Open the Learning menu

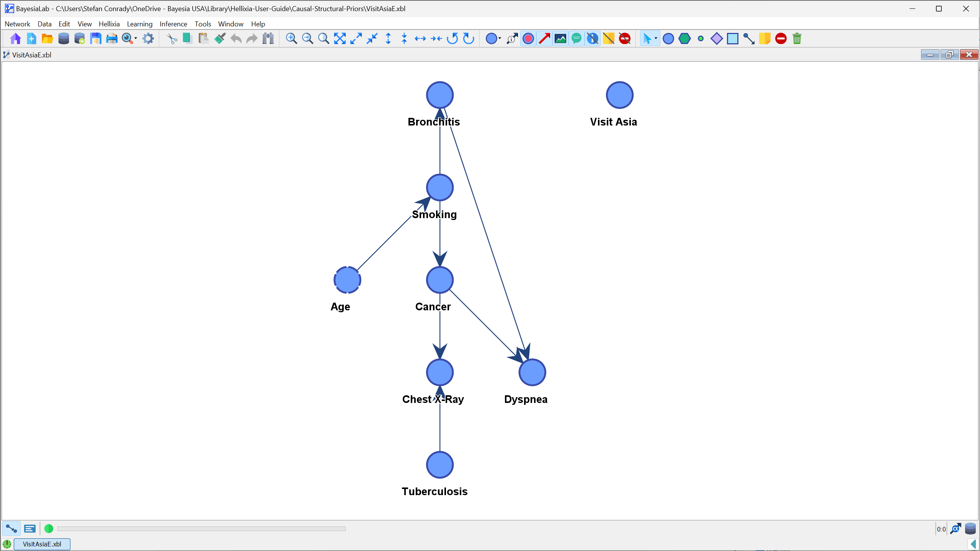[139, 24]
